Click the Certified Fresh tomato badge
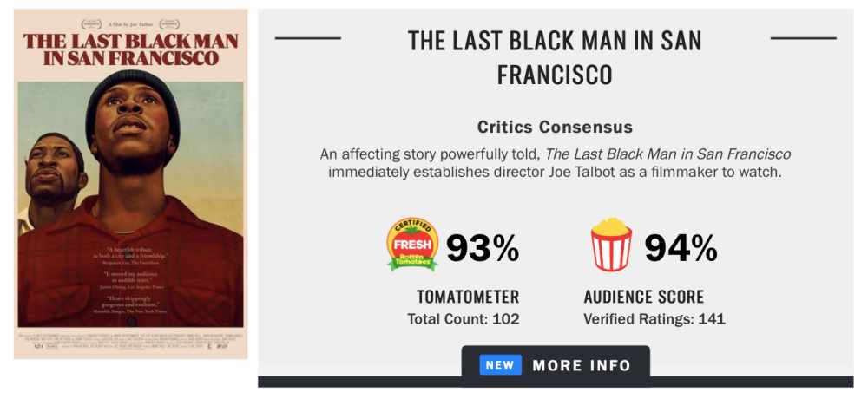Screen dimensions: 868x399 click(x=412, y=244)
